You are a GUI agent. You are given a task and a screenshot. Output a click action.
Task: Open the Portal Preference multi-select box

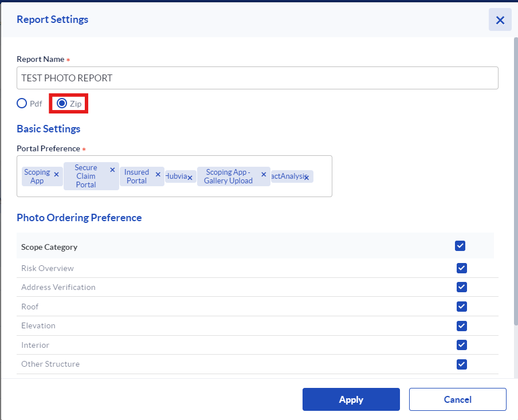pyautogui.click(x=174, y=176)
